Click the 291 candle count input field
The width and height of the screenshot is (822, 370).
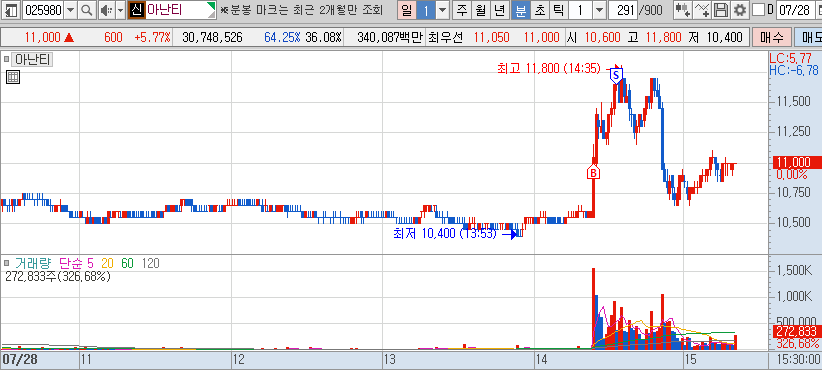[x=623, y=10]
